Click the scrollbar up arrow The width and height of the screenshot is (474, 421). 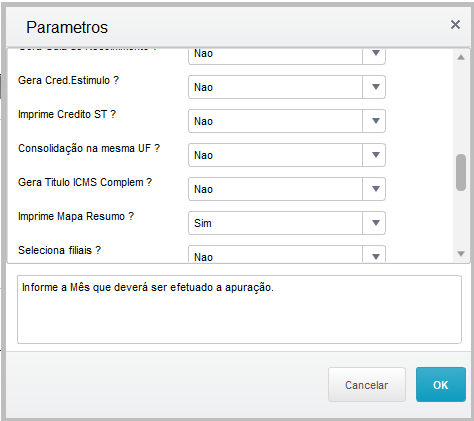tap(461, 57)
